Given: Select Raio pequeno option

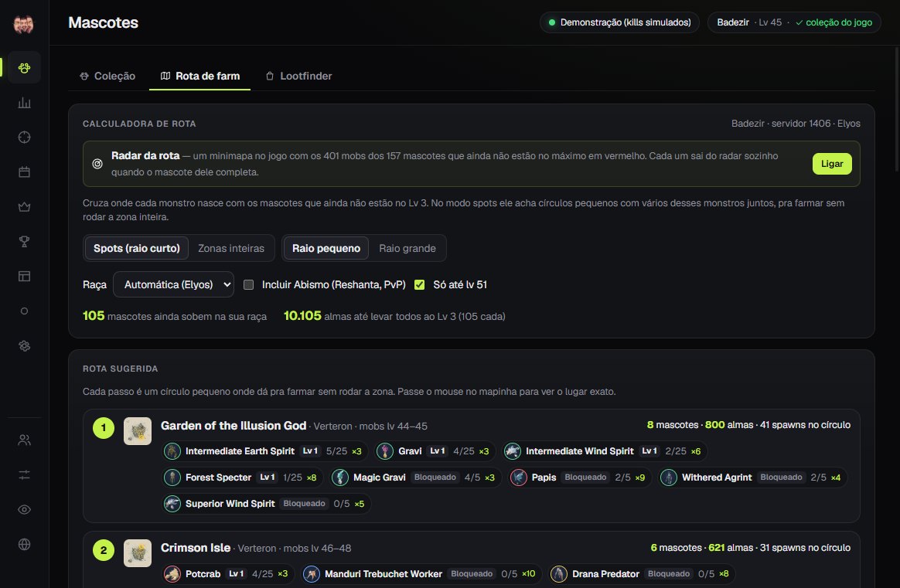Looking at the screenshot, I should [326, 248].
